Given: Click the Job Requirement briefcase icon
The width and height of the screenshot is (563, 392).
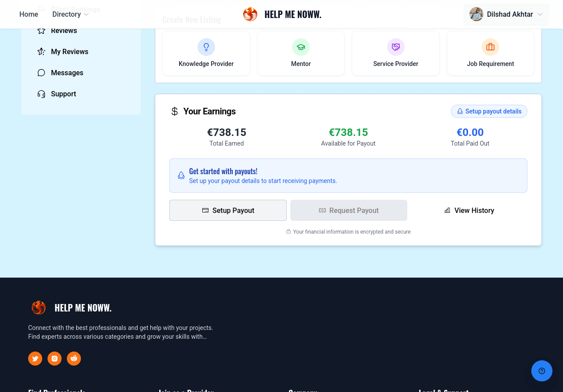Looking at the screenshot, I should pyautogui.click(x=490, y=47).
